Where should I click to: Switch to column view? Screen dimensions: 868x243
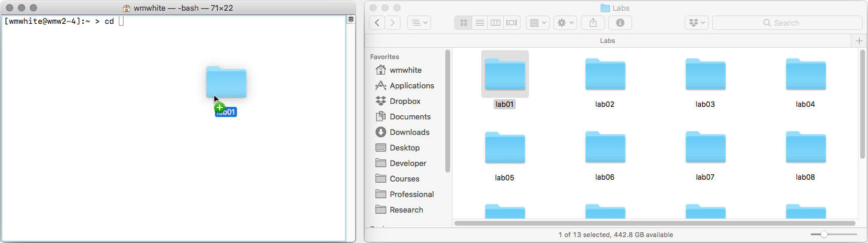[x=495, y=23]
